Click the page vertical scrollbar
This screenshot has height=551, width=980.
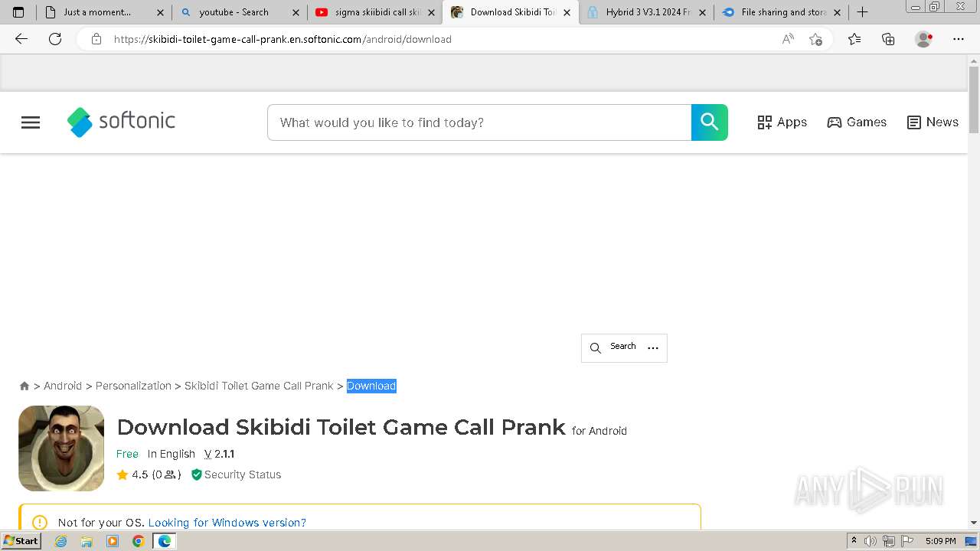[974, 99]
